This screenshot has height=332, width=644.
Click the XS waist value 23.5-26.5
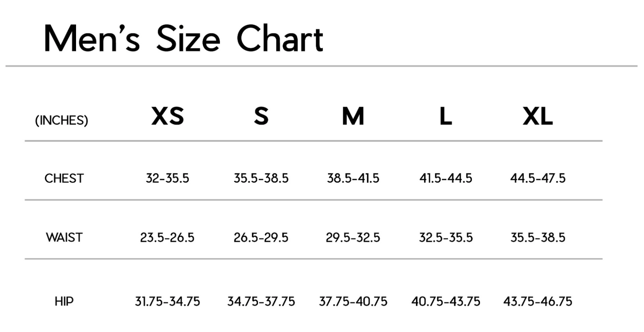167,238
